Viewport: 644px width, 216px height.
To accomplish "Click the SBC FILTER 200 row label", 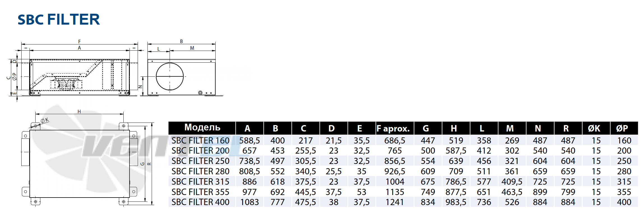I will point(200,151).
